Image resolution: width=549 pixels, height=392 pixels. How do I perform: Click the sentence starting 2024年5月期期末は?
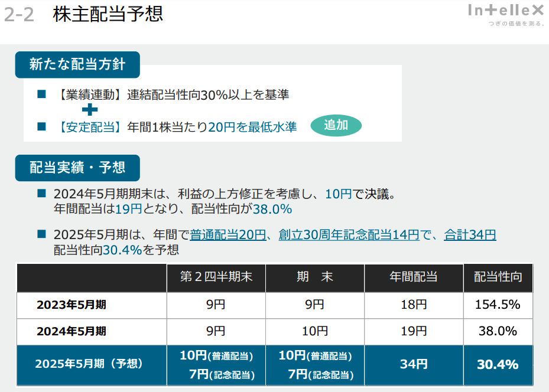click(x=225, y=194)
